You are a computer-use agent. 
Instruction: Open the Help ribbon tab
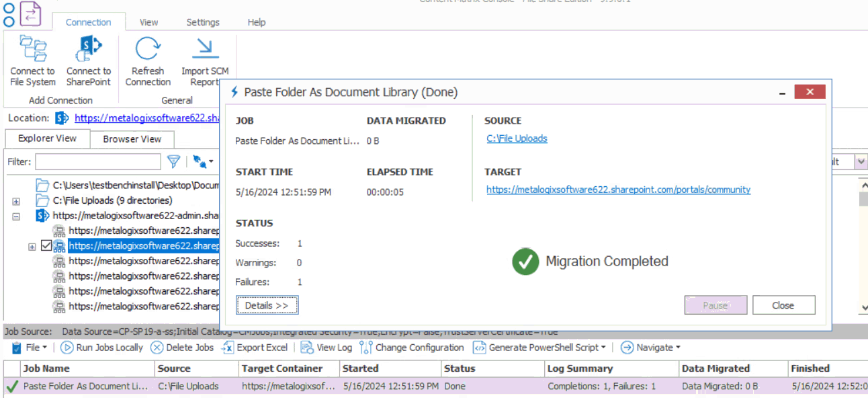257,22
